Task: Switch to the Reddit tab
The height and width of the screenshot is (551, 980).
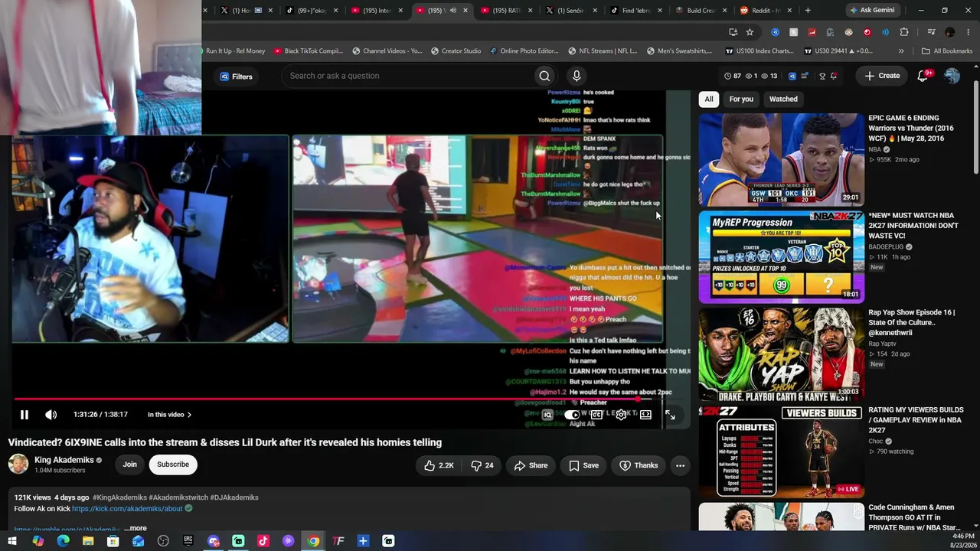Action: pos(766,10)
